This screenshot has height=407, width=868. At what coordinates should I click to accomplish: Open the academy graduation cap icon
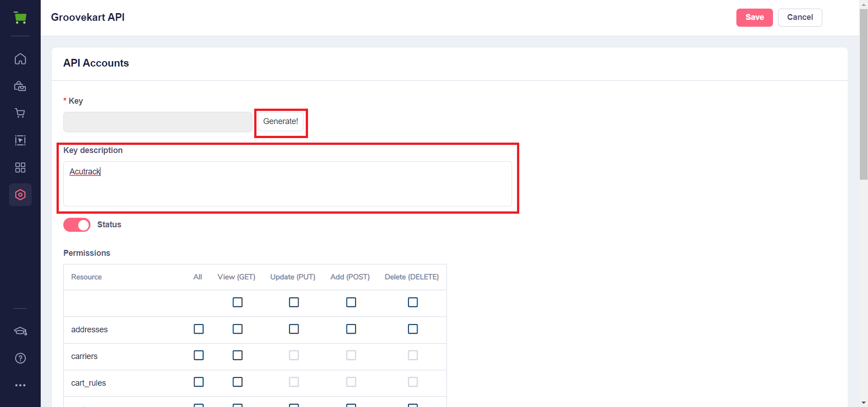click(x=20, y=331)
